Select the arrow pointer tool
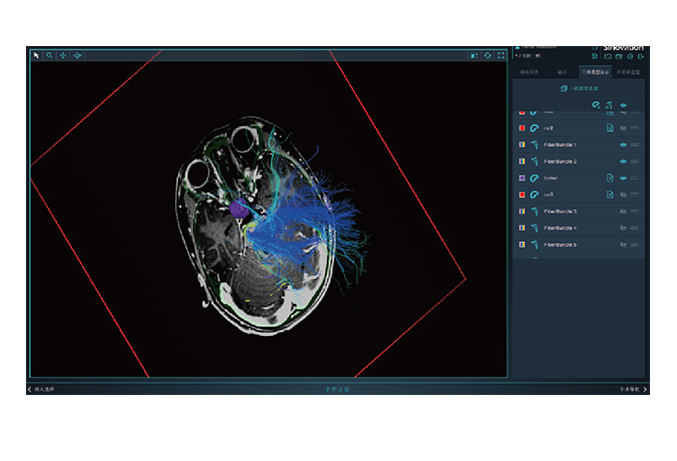Image resolution: width=677 pixels, height=461 pixels. [36, 55]
